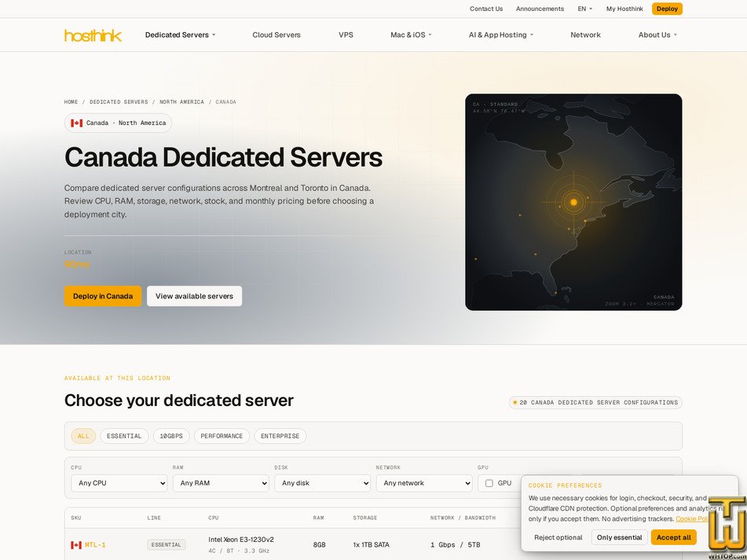Click Intel Xeon E3-1230v2 CPU text
The image size is (747, 560).
pyautogui.click(x=241, y=540)
